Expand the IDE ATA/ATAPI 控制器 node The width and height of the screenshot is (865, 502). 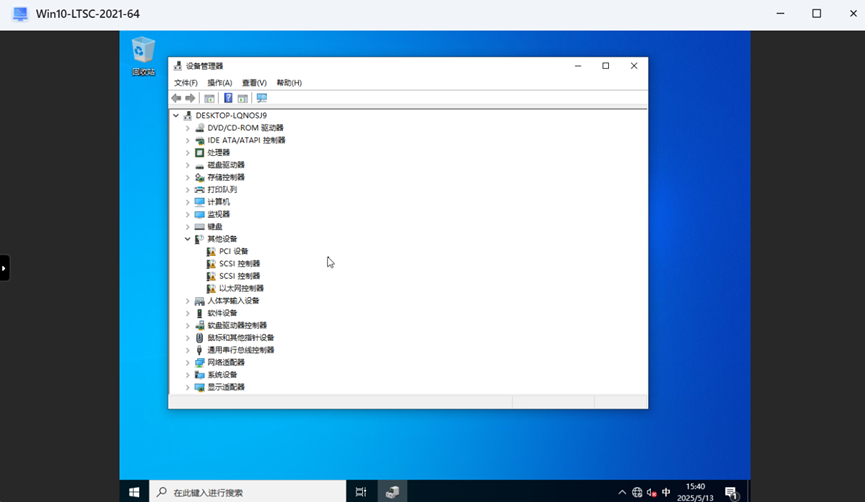pos(188,140)
